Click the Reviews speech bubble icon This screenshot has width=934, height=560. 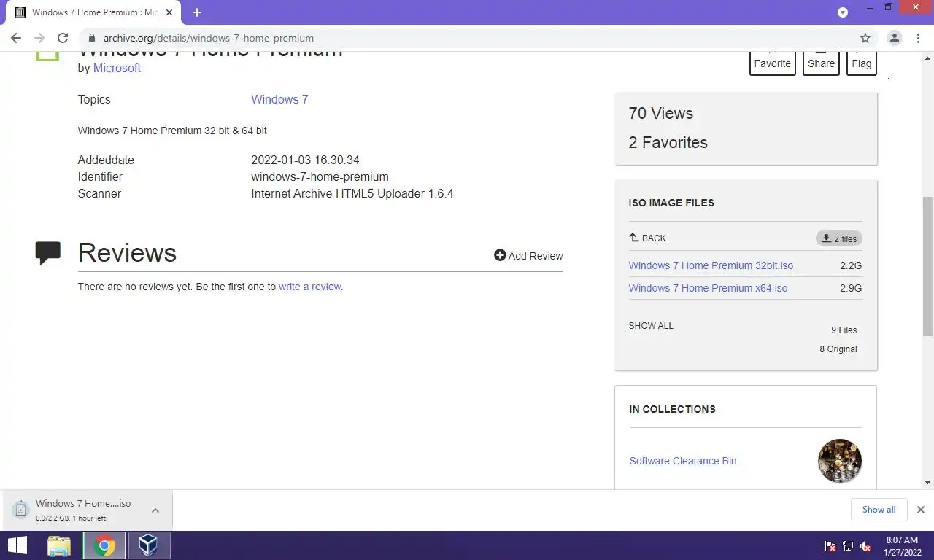pos(48,252)
